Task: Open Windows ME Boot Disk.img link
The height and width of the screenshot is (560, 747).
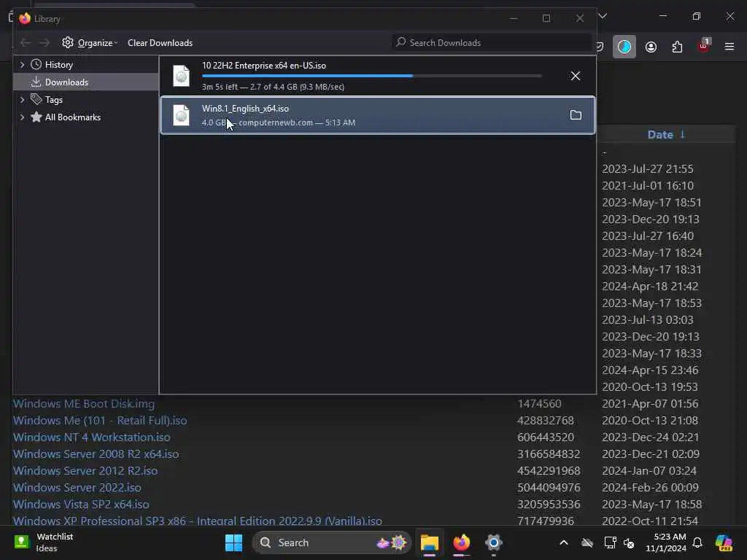Action: tap(84, 404)
